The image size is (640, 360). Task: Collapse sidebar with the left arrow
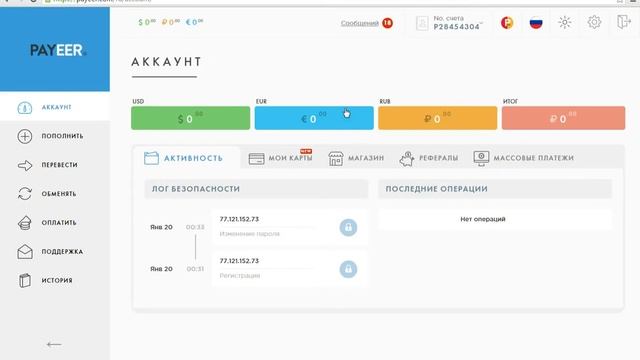[x=54, y=344]
